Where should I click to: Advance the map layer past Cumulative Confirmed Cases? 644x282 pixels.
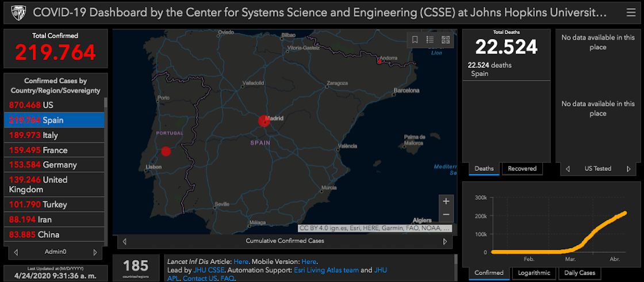(444, 241)
